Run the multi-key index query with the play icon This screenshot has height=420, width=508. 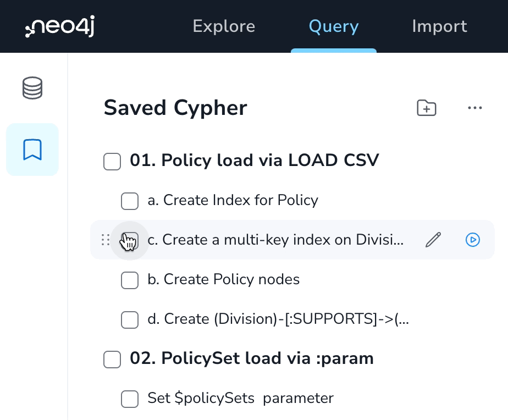coord(473,240)
